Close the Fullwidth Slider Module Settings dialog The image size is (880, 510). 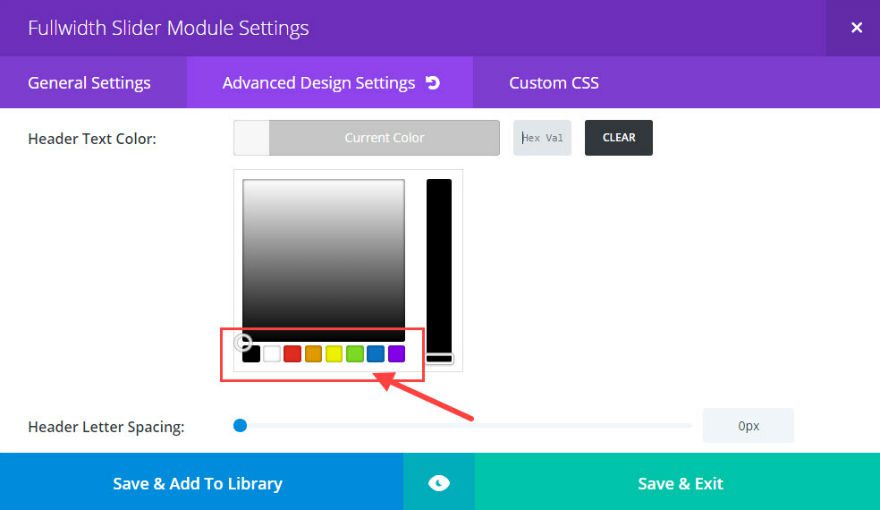pyautogui.click(x=856, y=28)
